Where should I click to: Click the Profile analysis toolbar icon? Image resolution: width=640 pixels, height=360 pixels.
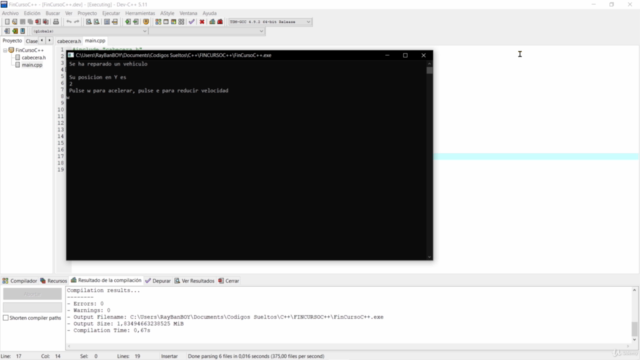pyautogui.click(x=212, y=22)
